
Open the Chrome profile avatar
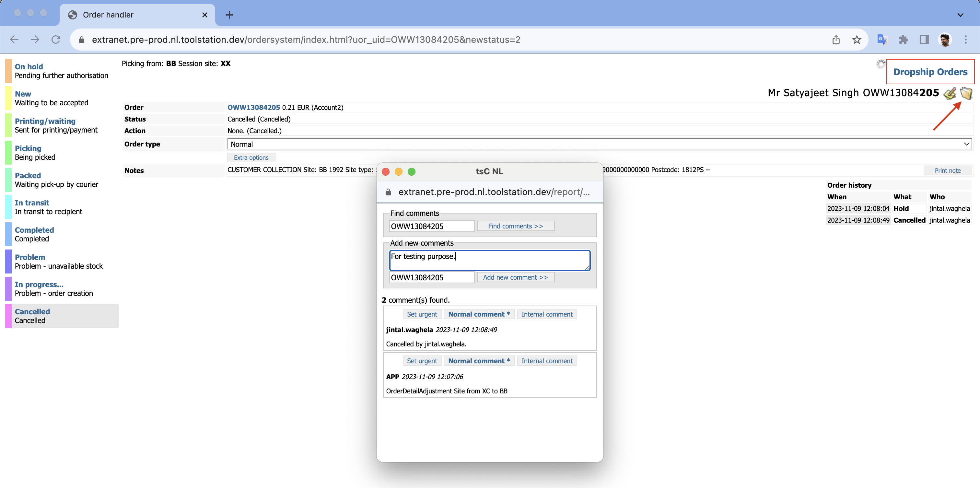pos(945,40)
